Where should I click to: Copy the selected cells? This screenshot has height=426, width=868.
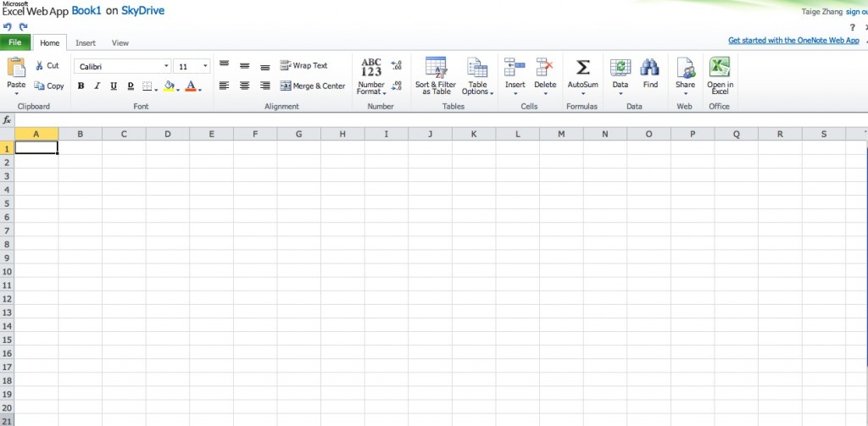point(48,86)
